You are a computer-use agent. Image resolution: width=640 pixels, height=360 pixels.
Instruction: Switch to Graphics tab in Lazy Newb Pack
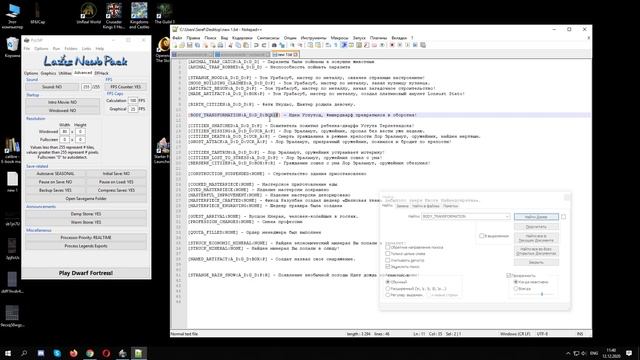click(48, 73)
